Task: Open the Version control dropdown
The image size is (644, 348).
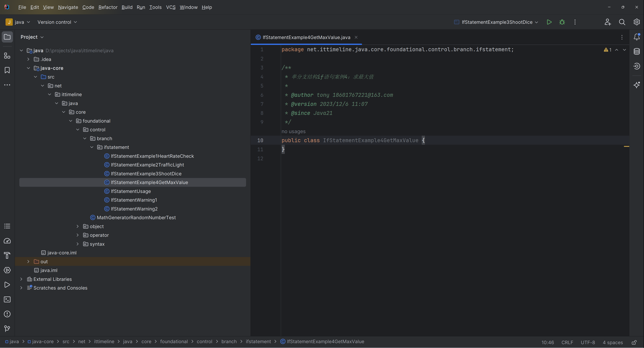Action: 57,22
